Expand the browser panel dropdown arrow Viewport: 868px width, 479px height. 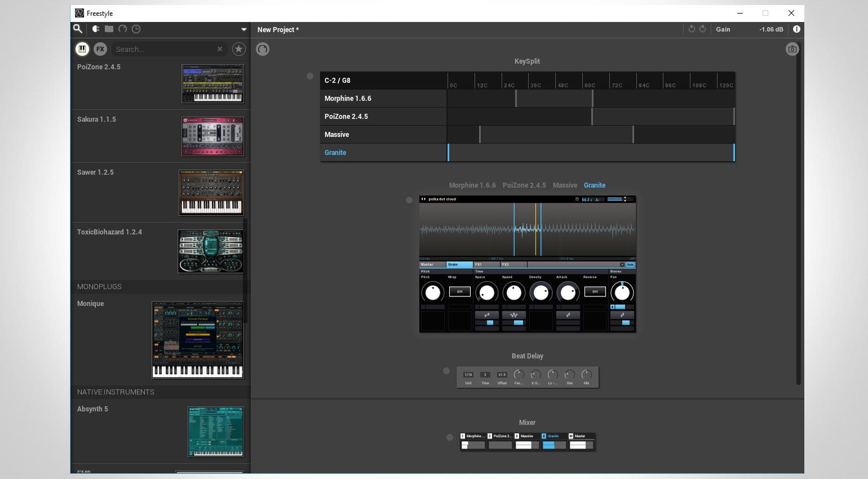click(x=243, y=29)
